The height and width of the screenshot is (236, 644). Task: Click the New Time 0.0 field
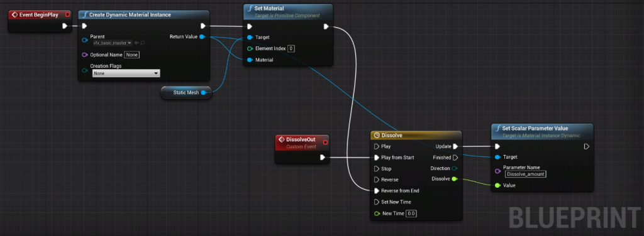tap(411, 213)
